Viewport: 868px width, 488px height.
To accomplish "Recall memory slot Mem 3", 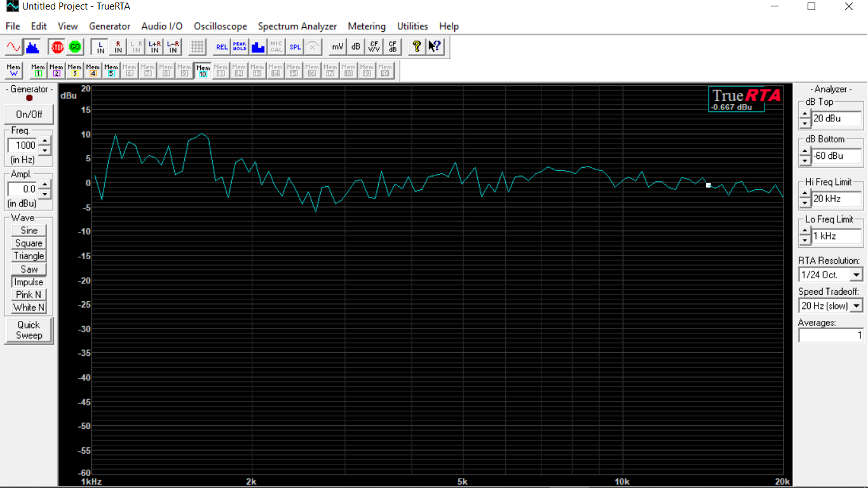I will pyautogui.click(x=74, y=70).
